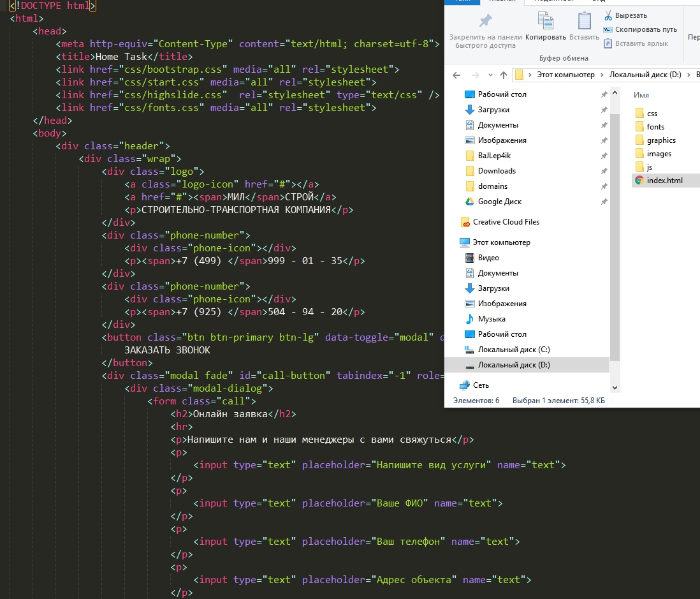Click the 999 - 01 - 35 phone line
700x599 pixels.
[x=245, y=261]
